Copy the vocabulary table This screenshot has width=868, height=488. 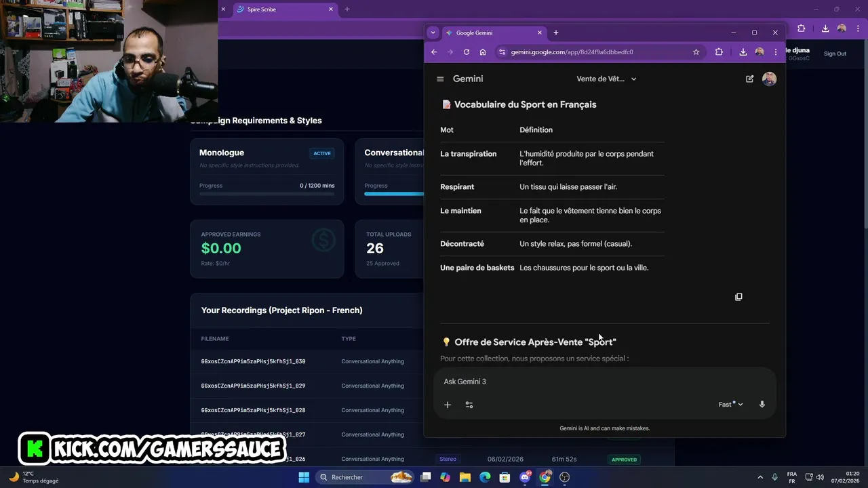(x=738, y=297)
